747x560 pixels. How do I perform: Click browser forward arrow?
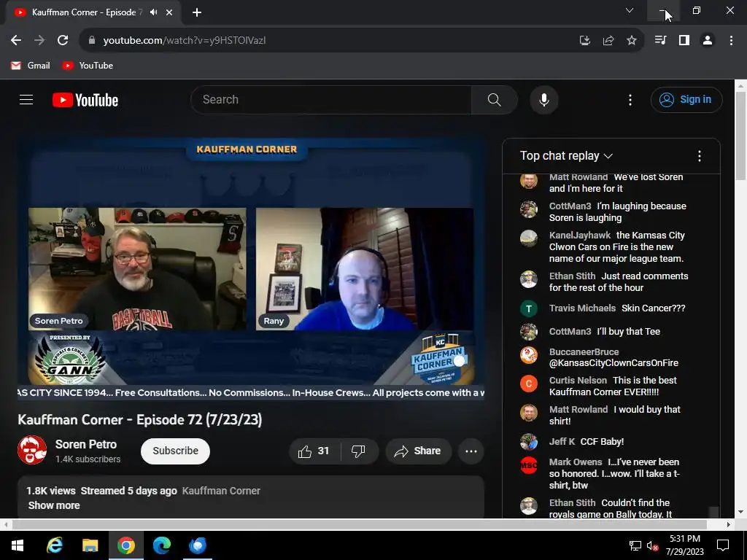point(39,41)
